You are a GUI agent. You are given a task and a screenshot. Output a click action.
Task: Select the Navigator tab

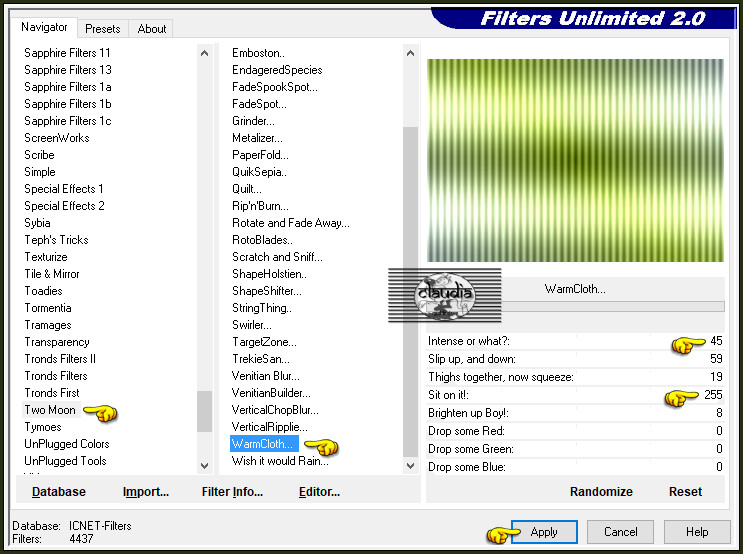point(44,27)
